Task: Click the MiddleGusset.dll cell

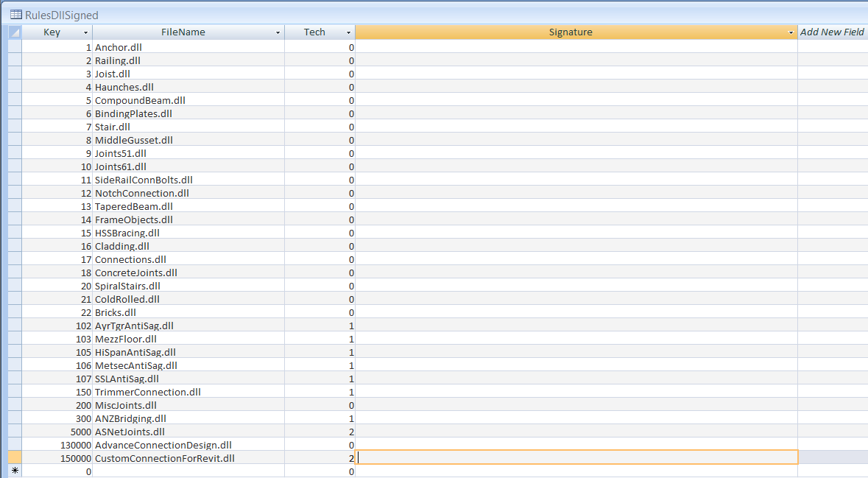Action: (x=188, y=140)
